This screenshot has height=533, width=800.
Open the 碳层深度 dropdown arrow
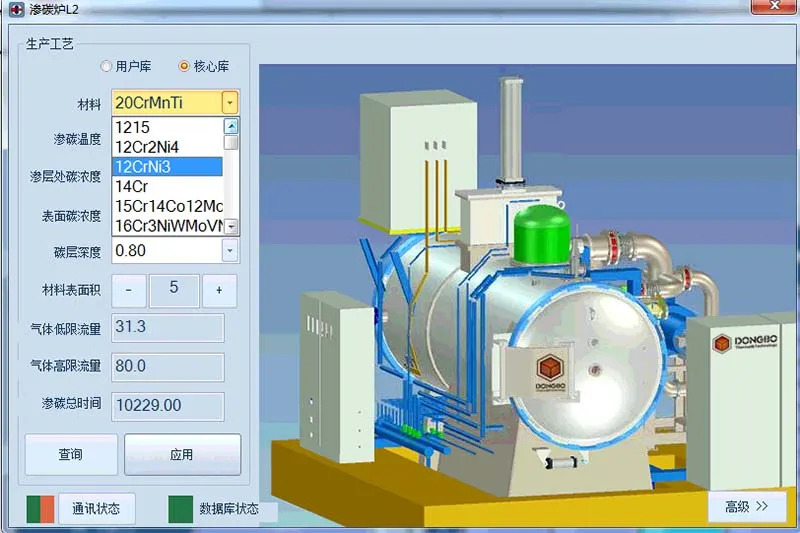pos(230,250)
